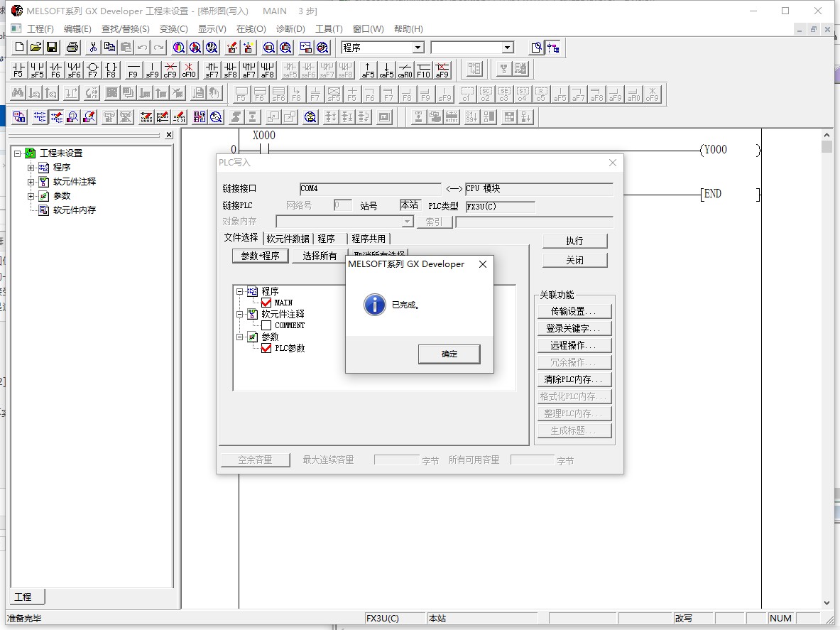Click the Print icon
Image resolution: width=840 pixels, height=630 pixels.
pos(72,48)
